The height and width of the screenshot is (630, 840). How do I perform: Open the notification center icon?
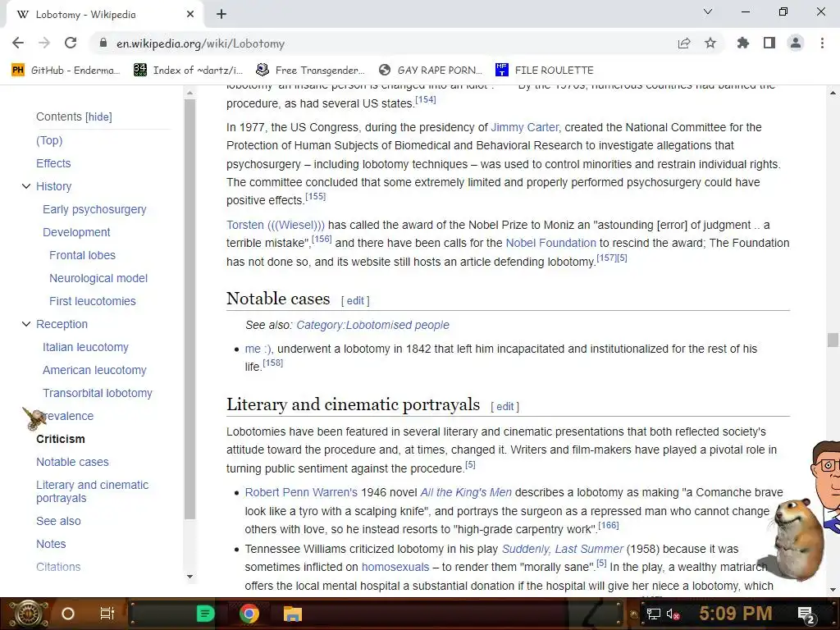pyautogui.click(x=806, y=614)
